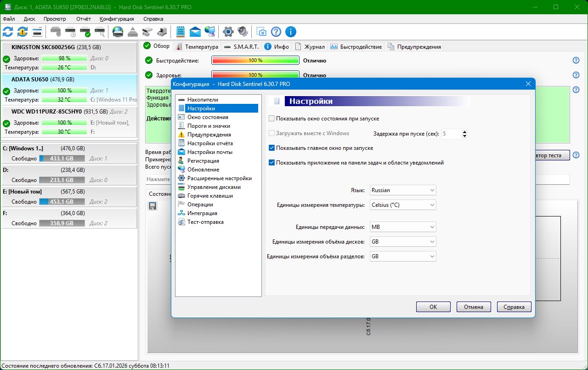Viewport: 588px width, 370px height.
Task: Click the disk with magnifier toolbar icon
Action: (x=100, y=32)
